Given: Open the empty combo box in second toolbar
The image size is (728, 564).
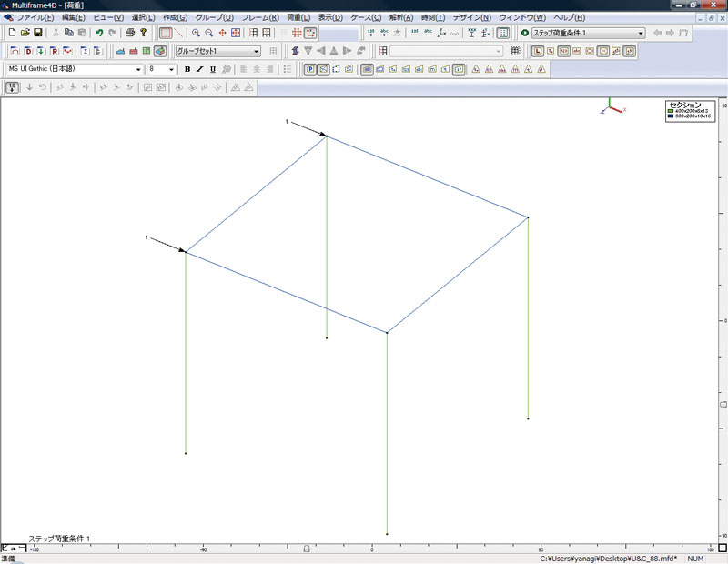Looking at the screenshot, I should 446,51.
